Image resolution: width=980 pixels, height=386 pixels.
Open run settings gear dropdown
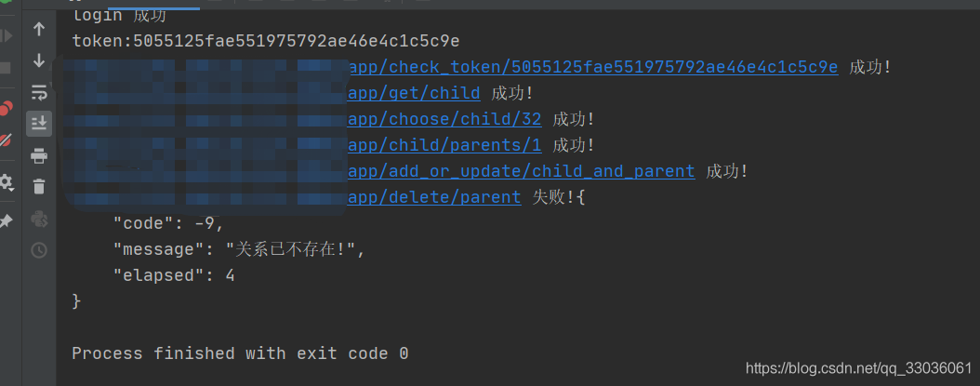coord(6,182)
